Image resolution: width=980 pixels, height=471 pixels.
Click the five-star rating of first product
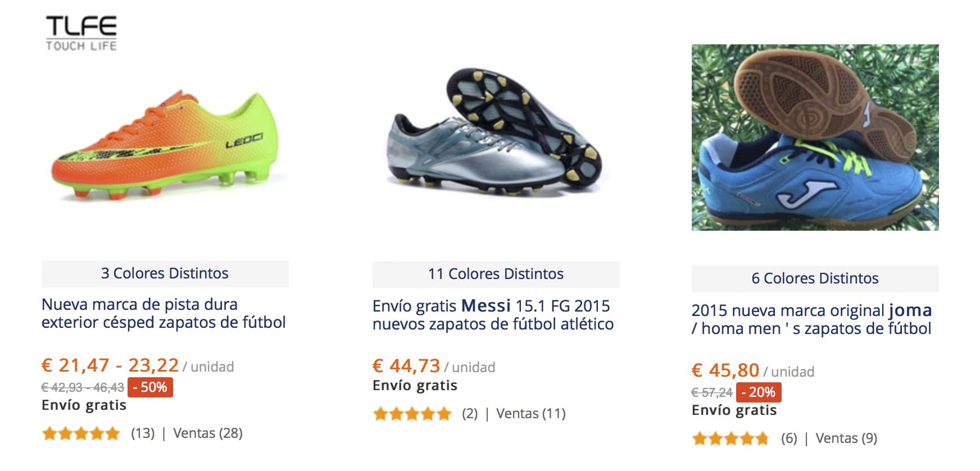click(81, 433)
